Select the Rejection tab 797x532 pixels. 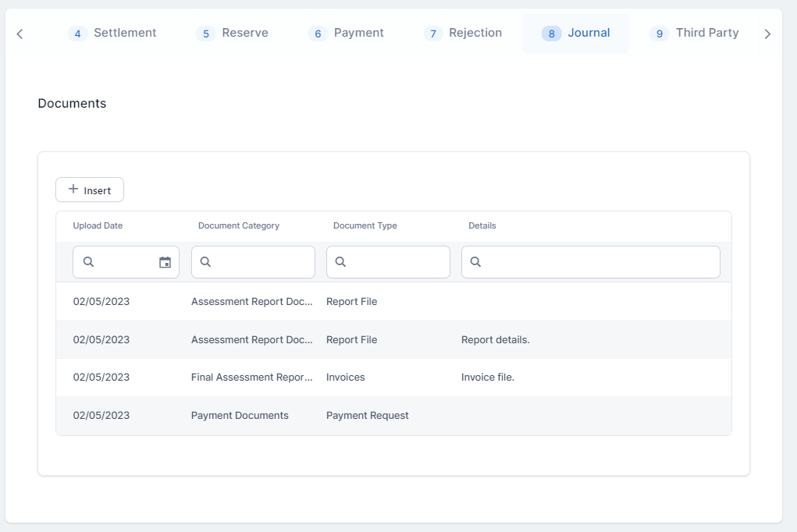click(463, 34)
